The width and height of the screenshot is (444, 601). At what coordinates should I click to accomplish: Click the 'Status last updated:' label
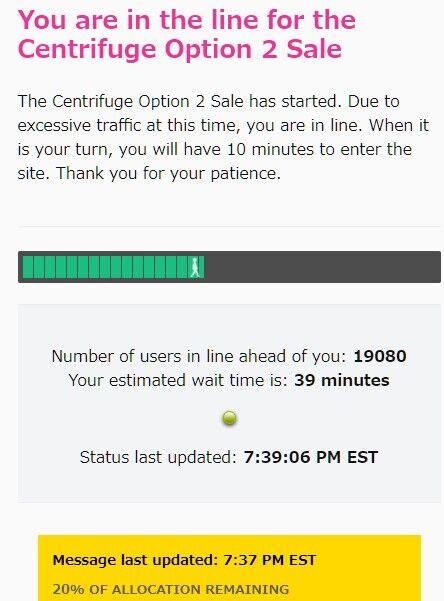coord(158,457)
